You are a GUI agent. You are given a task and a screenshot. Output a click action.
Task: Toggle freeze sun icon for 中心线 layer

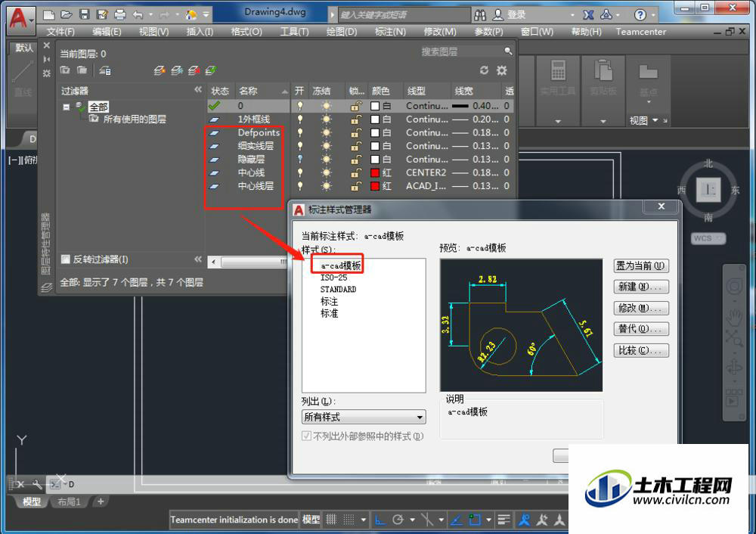click(x=327, y=172)
